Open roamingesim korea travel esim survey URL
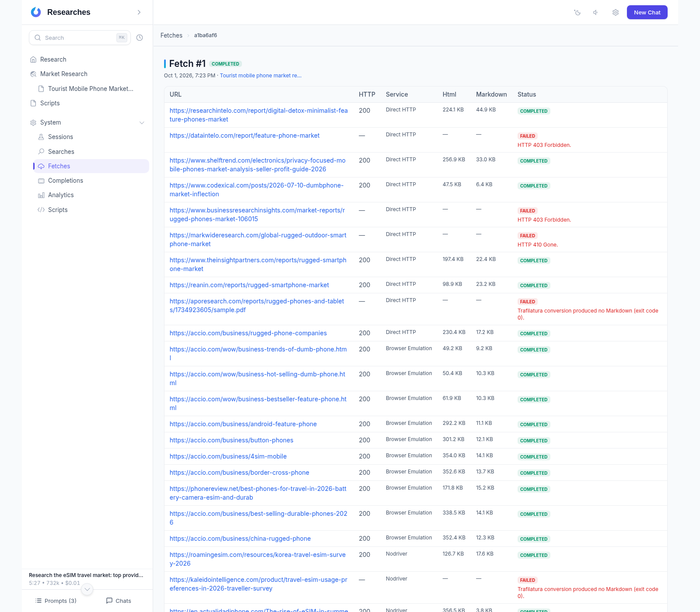Image resolution: width=700 pixels, height=612 pixels. [x=258, y=559]
